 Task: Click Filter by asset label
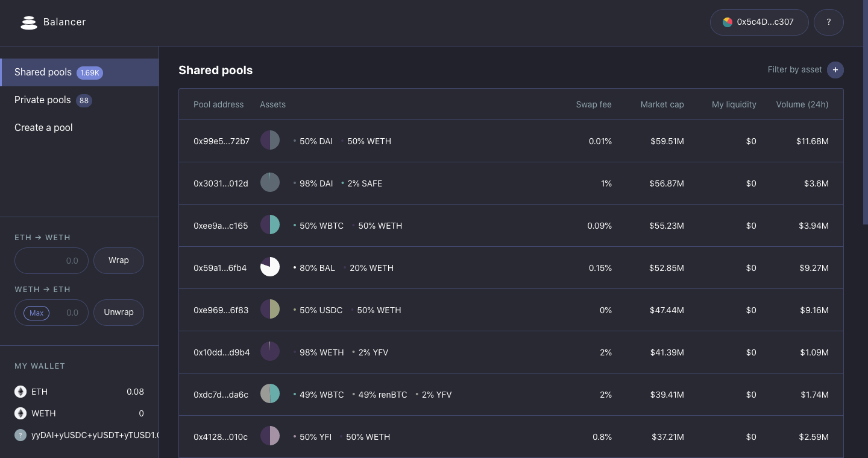[x=795, y=70]
